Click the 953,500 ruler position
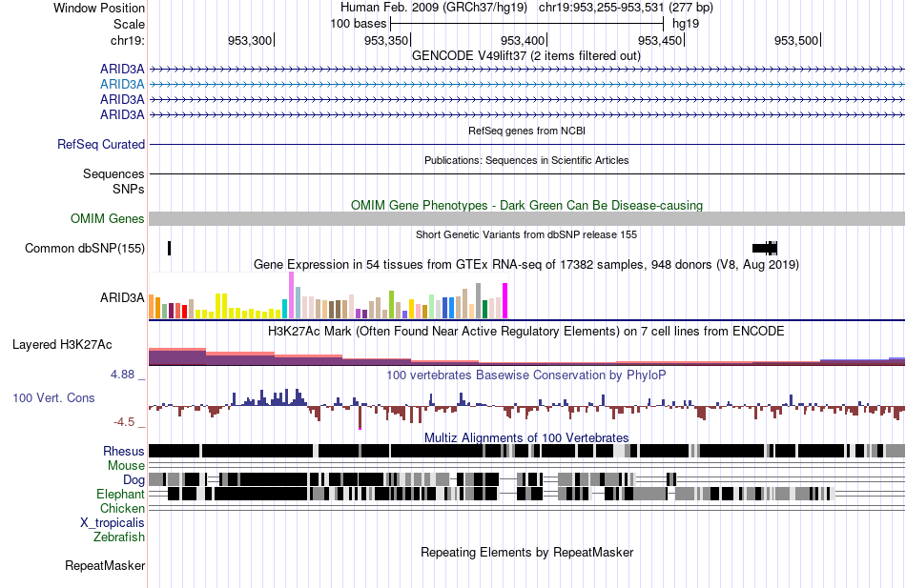Image resolution: width=906 pixels, height=588 pixels. pos(796,40)
